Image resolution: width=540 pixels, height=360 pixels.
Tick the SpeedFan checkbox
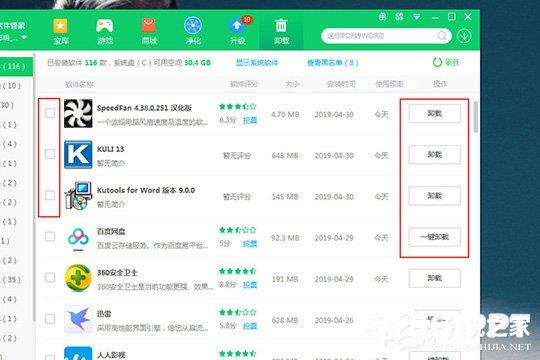50,113
